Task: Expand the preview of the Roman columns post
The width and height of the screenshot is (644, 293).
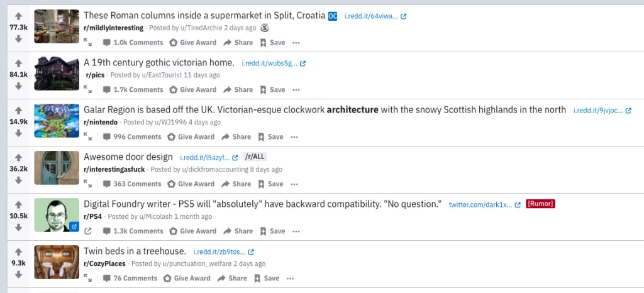Action: click(x=88, y=43)
